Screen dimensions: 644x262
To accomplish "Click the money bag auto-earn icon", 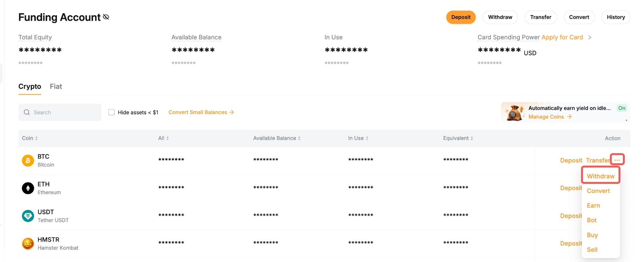I will (514, 113).
